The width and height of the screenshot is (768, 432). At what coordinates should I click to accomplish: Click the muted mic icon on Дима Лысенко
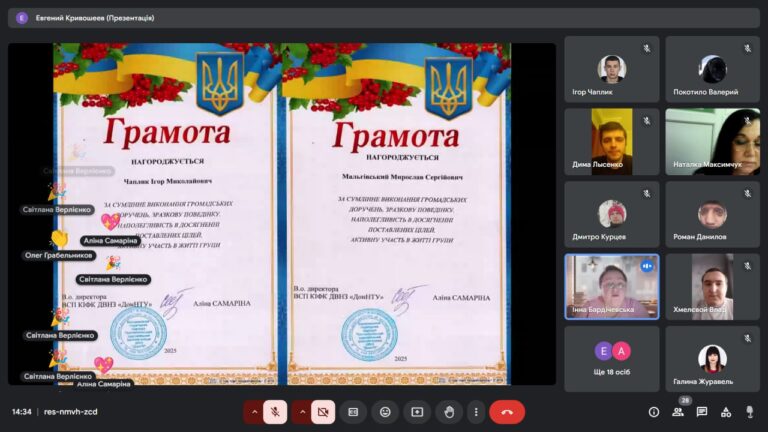[x=647, y=120]
